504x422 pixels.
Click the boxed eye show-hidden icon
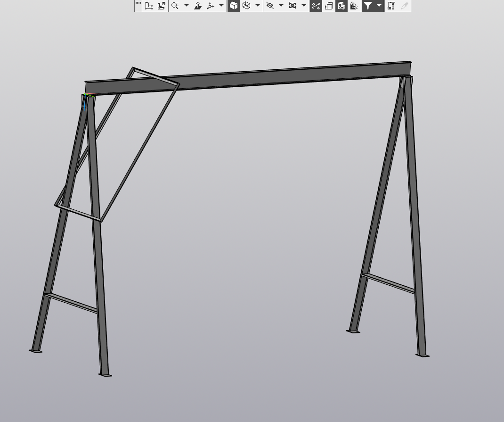(293, 6)
